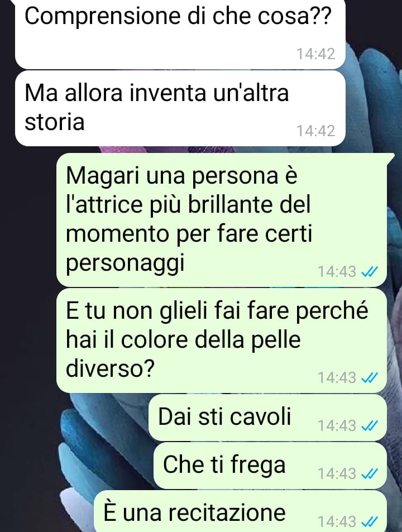The width and height of the screenshot is (402, 532).
Task: Click 14:43 timestamp of 'diverso?' message
Action: click(337, 377)
